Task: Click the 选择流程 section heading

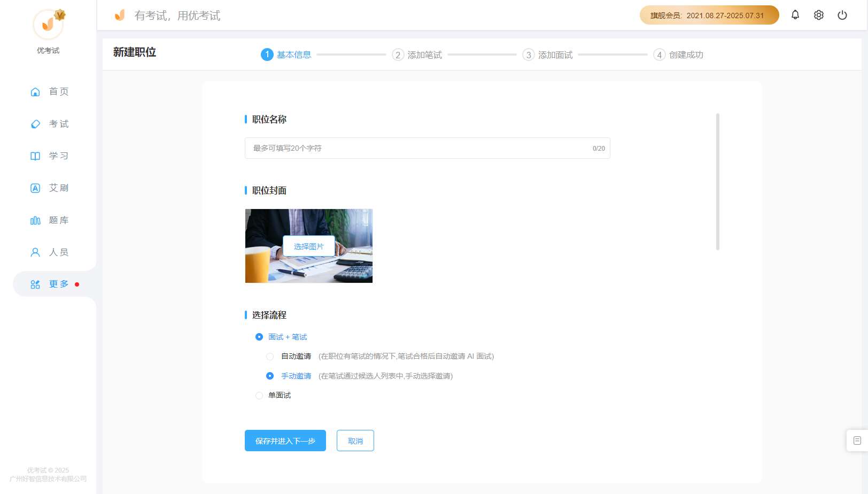Action: [269, 315]
